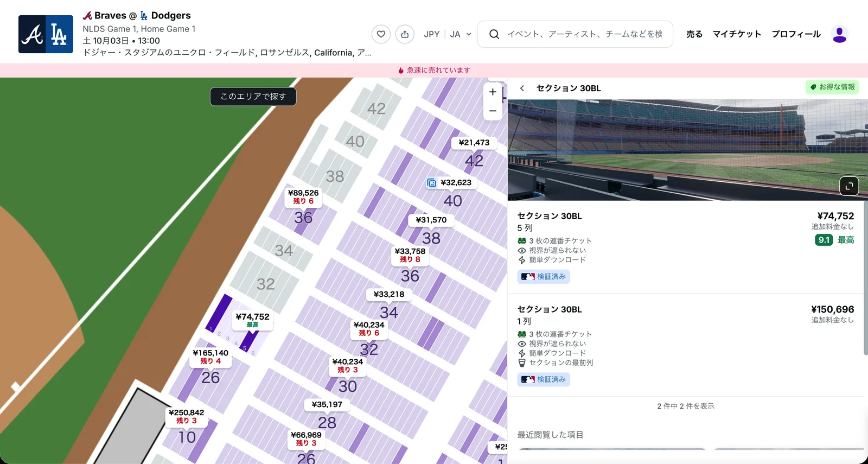Click the listings panel scrollbar

(865, 278)
